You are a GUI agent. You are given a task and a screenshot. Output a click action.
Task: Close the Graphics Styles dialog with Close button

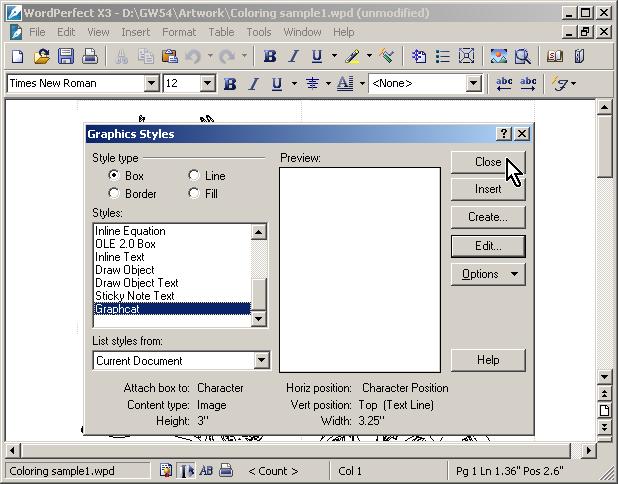click(488, 162)
